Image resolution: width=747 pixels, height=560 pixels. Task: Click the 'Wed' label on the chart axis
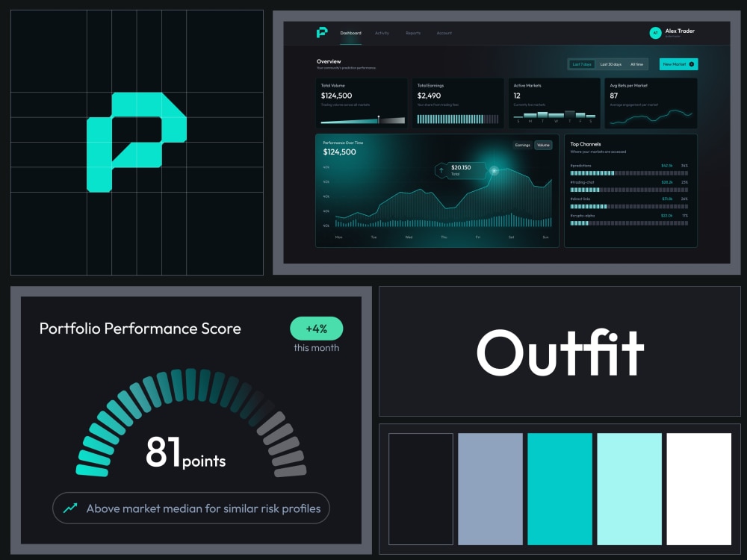coord(409,237)
